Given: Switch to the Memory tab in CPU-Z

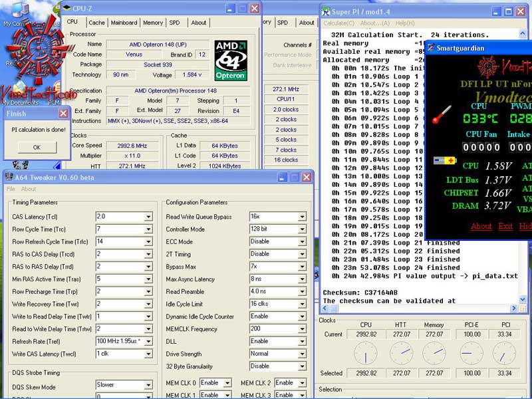Looking at the screenshot, I should click(x=153, y=23).
